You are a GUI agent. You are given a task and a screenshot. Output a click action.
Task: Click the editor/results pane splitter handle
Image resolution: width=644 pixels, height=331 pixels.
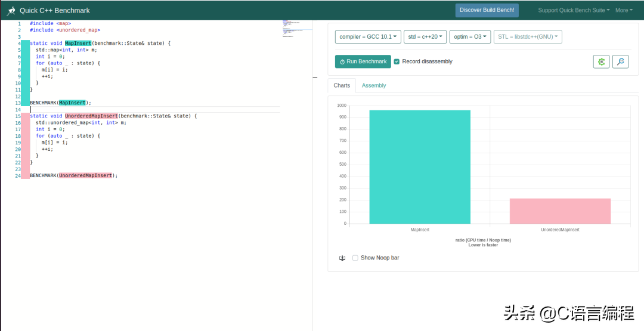[x=315, y=77]
